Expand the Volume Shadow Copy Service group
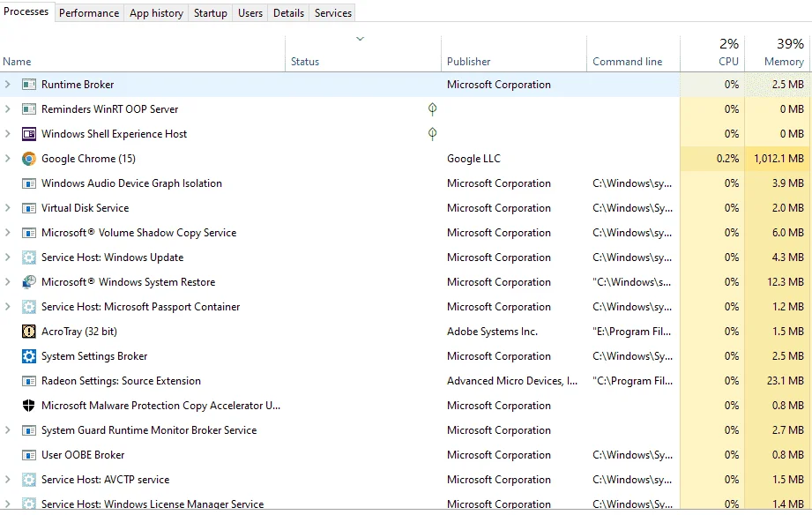812x515 pixels. click(x=7, y=233)
